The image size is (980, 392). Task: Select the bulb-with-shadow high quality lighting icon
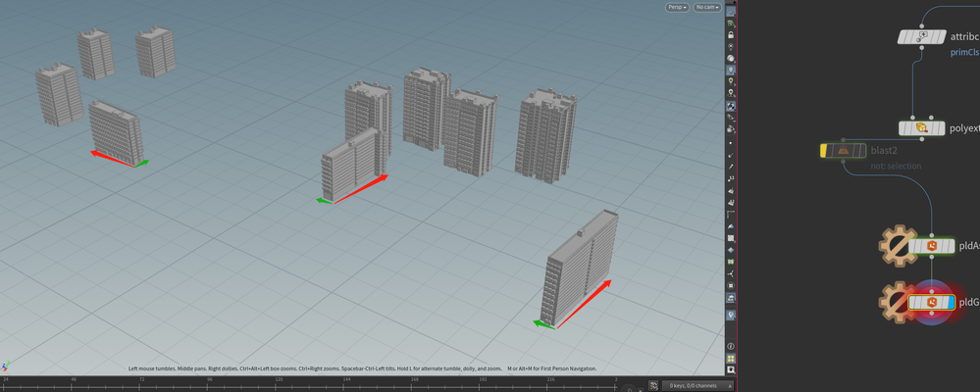[x=731, y=94]
